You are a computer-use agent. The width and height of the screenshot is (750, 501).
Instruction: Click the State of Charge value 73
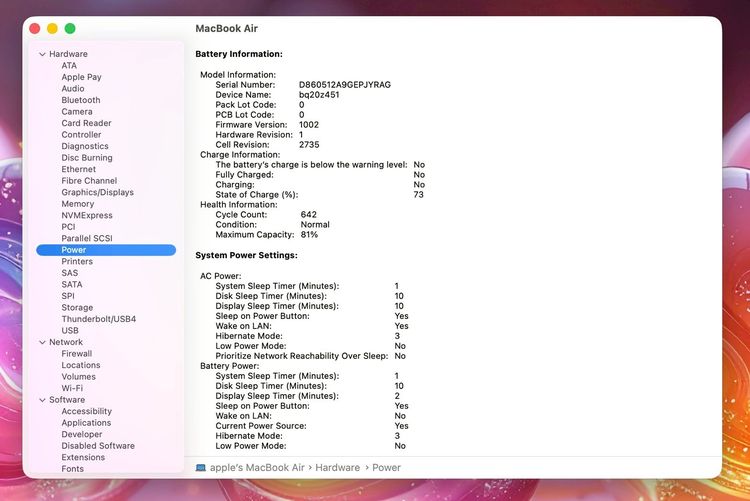(419, 195)
